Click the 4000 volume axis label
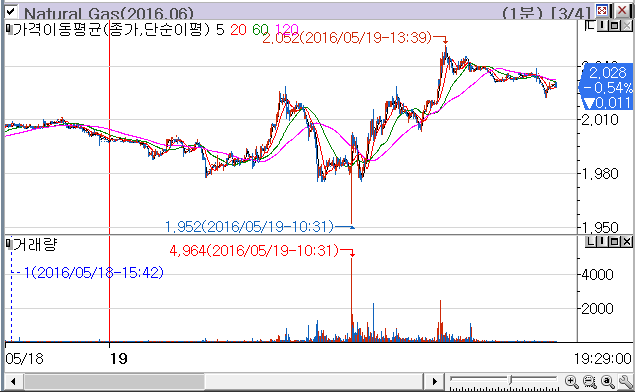Viewport: 635px width, 392px height. coord(597,275)
